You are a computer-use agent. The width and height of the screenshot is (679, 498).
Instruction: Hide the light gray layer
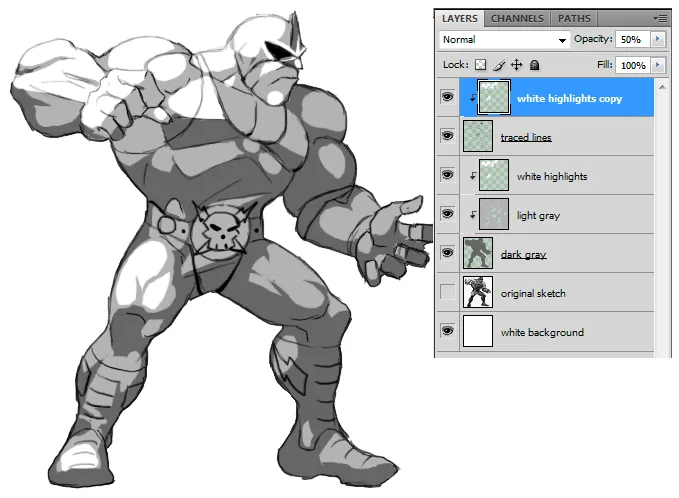[x=447, y=213]
